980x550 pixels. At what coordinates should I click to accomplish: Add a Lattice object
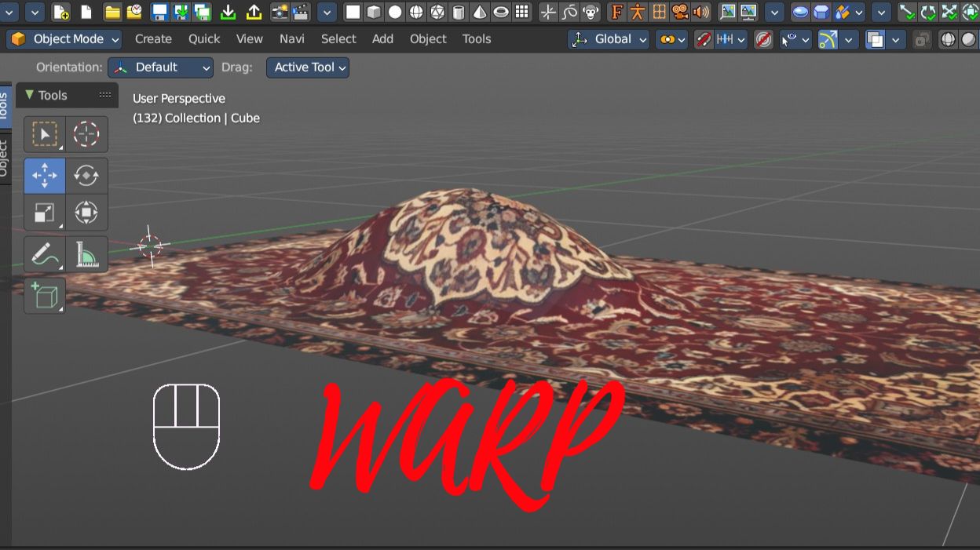[x=659, y=12]
